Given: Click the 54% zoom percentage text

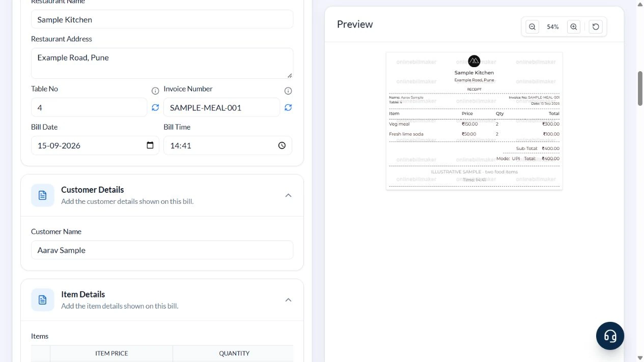Looking at the screenshot, I should tap(553, 27).
